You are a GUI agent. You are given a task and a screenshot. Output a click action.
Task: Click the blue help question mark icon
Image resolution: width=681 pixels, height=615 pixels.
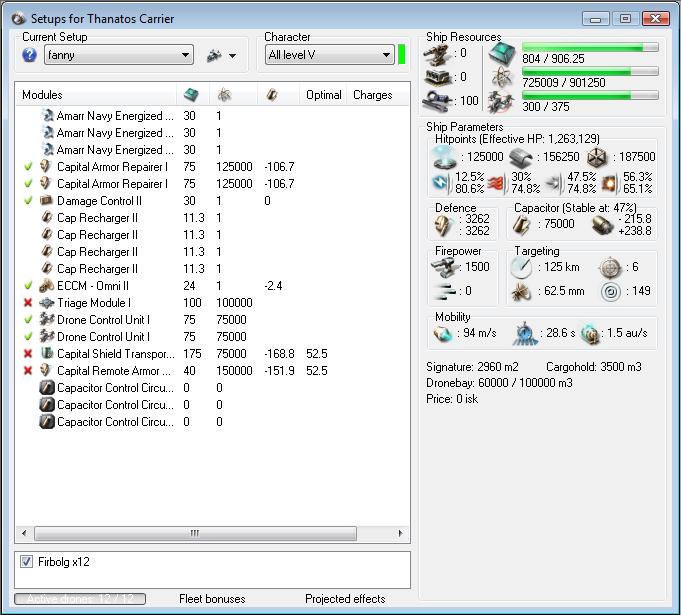tap(29, 55)
